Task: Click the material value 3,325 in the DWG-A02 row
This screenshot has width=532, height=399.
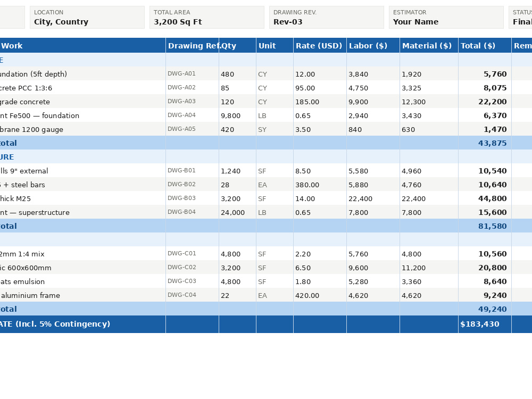Action: (x=412, y=88)
